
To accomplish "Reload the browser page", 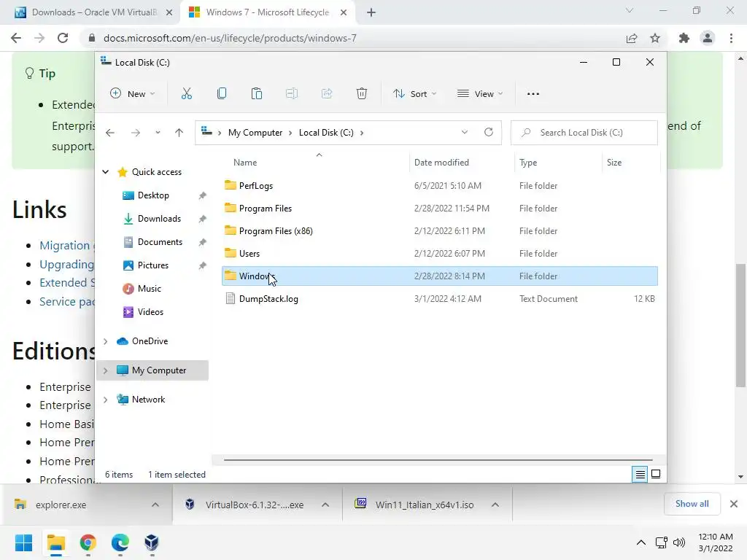I will [x=63, y=38].
